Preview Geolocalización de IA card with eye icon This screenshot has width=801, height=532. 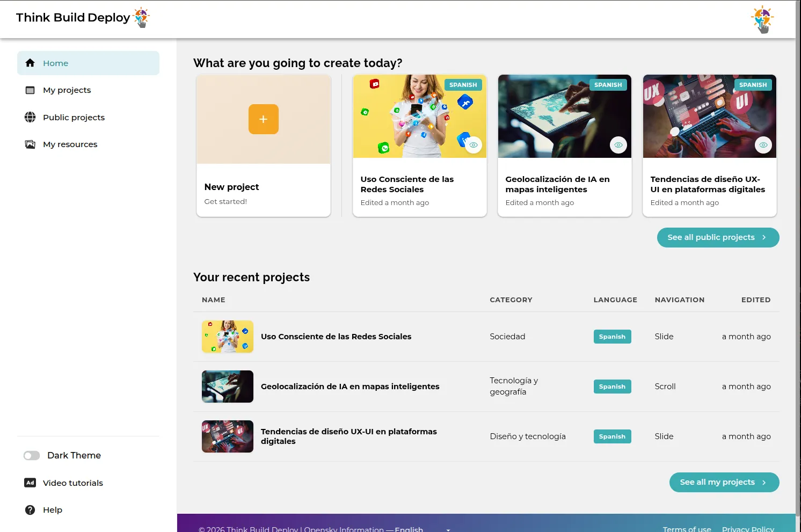618,145
